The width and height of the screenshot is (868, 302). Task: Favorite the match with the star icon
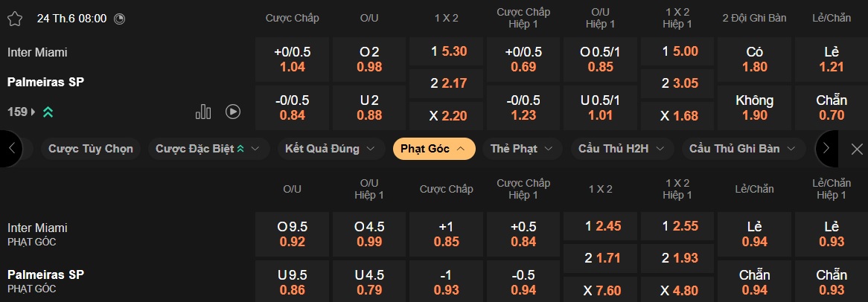15,19
